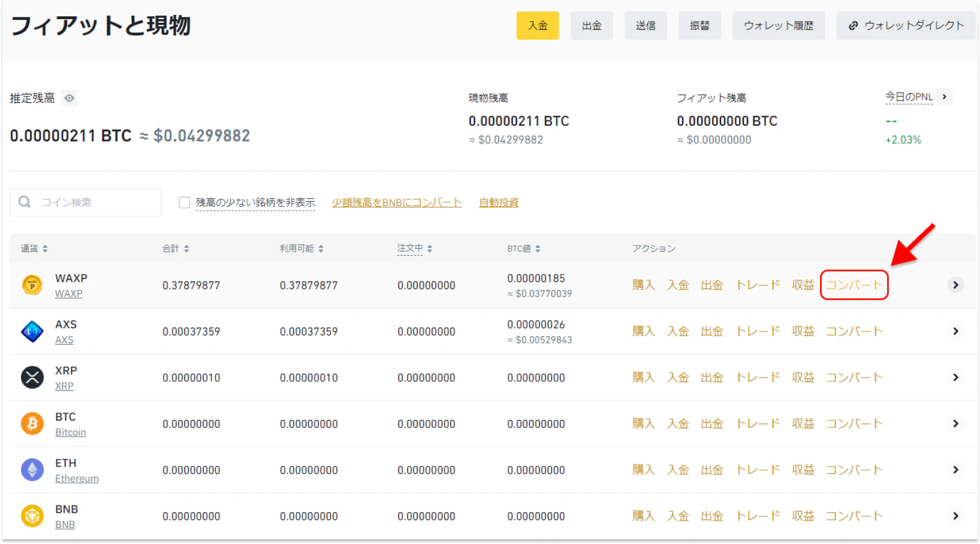Viewport: 980px width, 544px height.
Task: Open ウォレット履歴
Action: pos(779,26)
